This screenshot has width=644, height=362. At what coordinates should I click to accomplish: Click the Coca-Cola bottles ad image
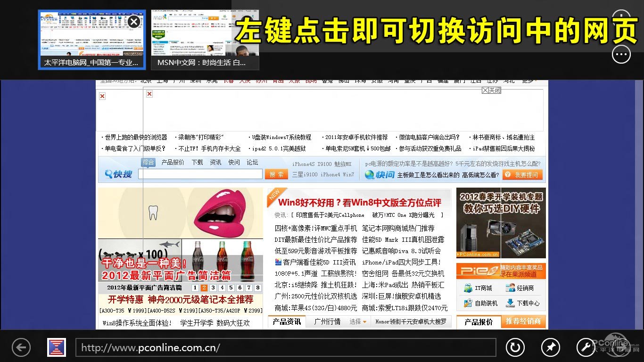tap(223, 261)
